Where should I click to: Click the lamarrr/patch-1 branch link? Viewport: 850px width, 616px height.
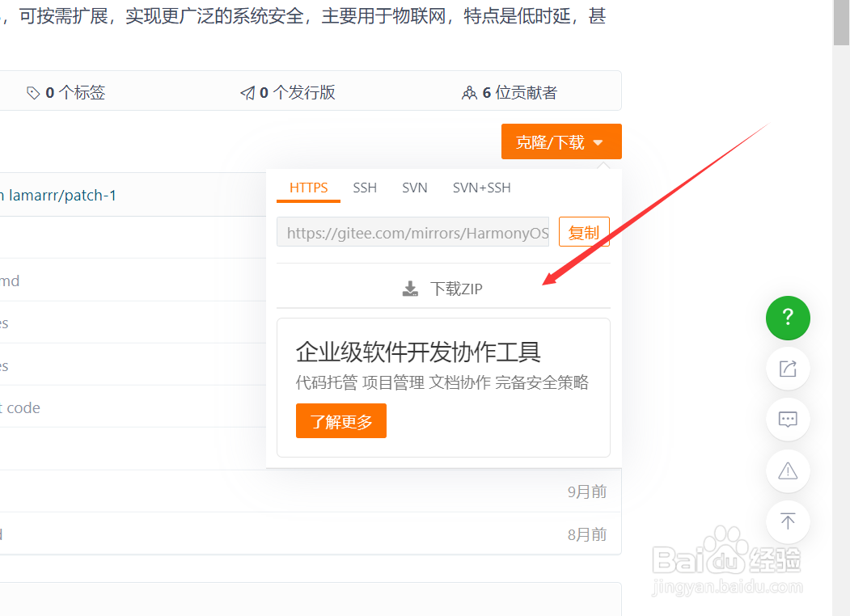61,195
